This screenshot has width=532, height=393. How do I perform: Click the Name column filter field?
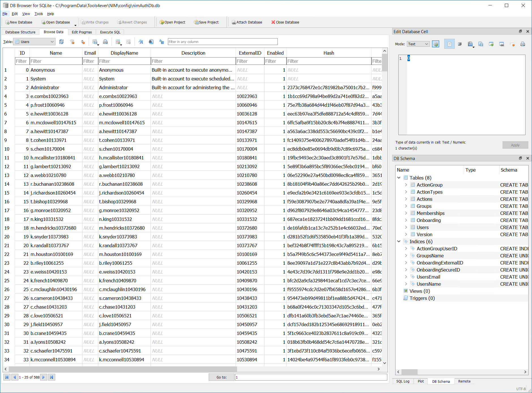[56, 61]
